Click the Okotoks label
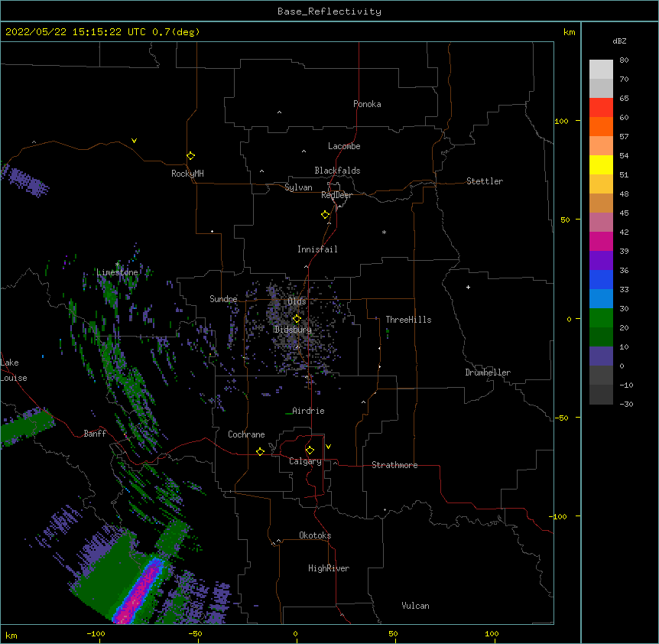Viewport: 659px width, 644px height. pyautogui.click(x=315, y=535)
